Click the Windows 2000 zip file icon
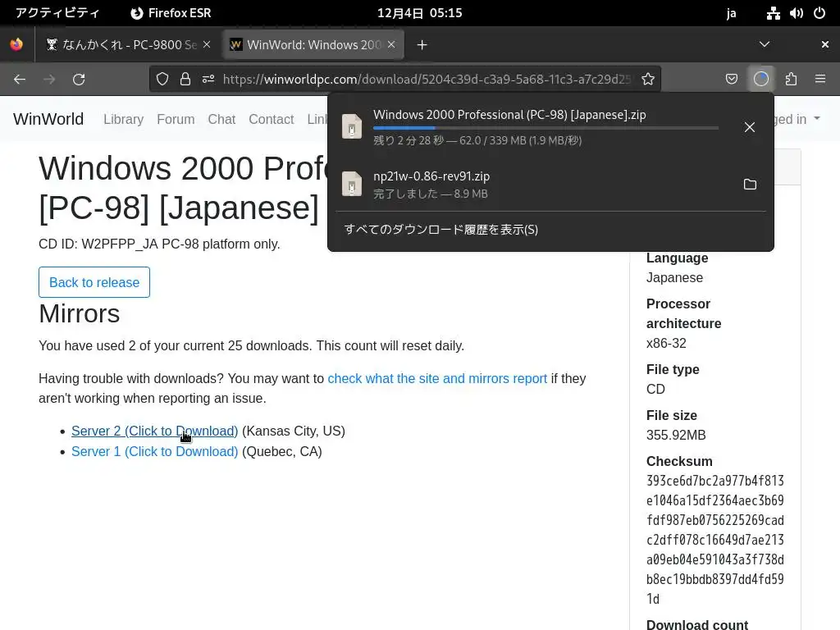The width and height of the screenshot is (840, 630). 352,127
